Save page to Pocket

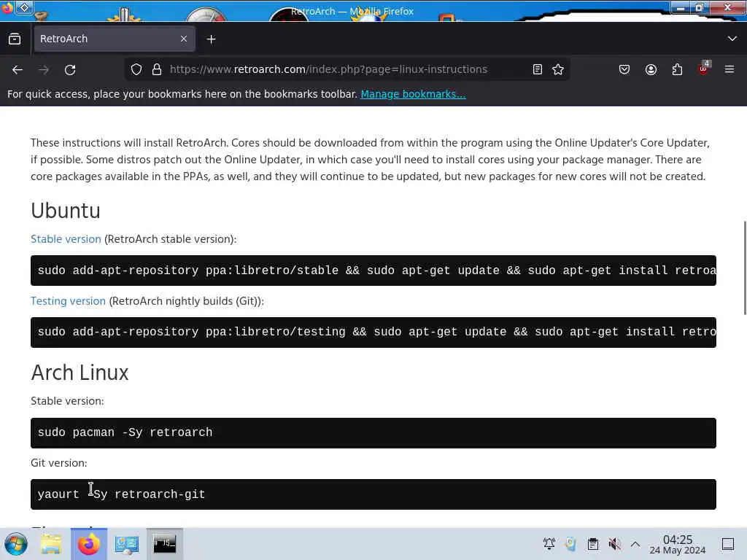tap(624, 69)
